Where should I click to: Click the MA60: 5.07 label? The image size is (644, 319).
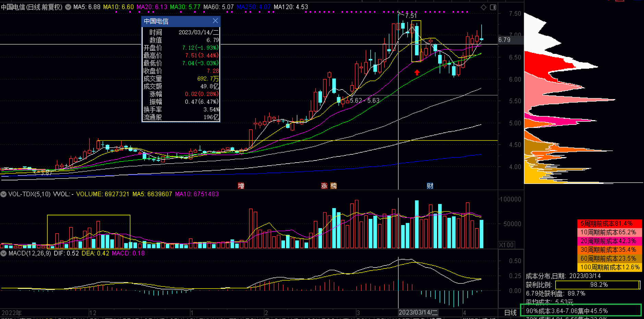click(x=219, y=7)
